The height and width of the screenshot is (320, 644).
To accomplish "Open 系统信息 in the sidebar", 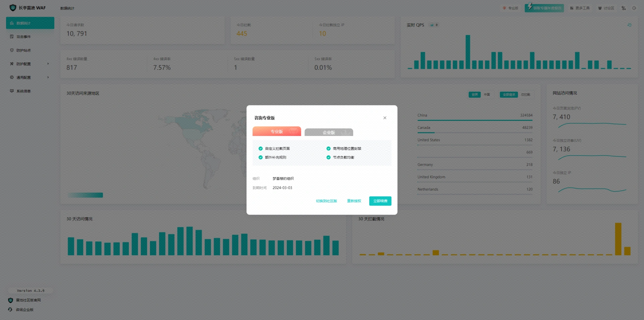I will tap(30, 91).
